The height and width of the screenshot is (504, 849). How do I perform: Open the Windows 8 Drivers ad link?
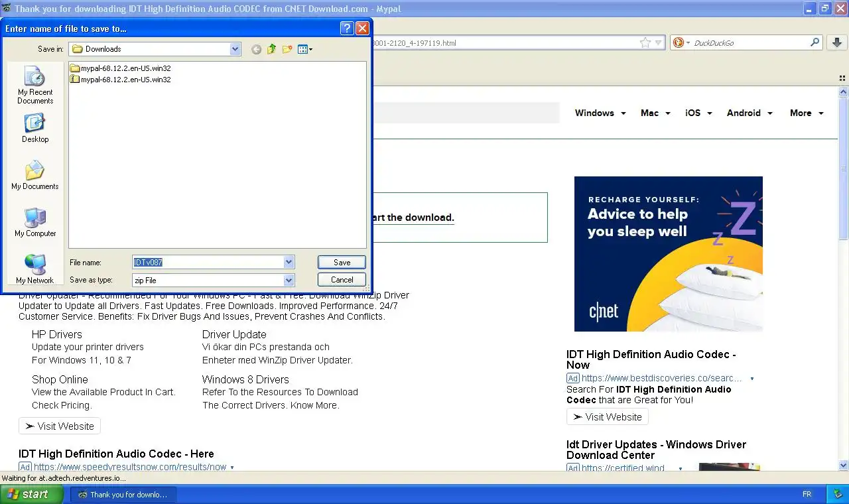[245, 379]
